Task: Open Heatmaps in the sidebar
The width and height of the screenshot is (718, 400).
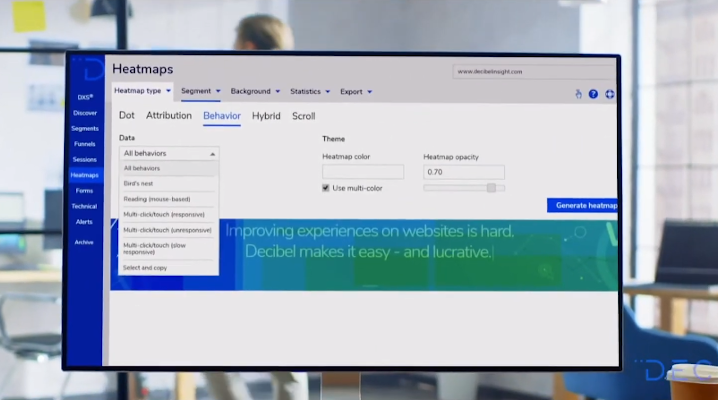Action: coord(85,175)
